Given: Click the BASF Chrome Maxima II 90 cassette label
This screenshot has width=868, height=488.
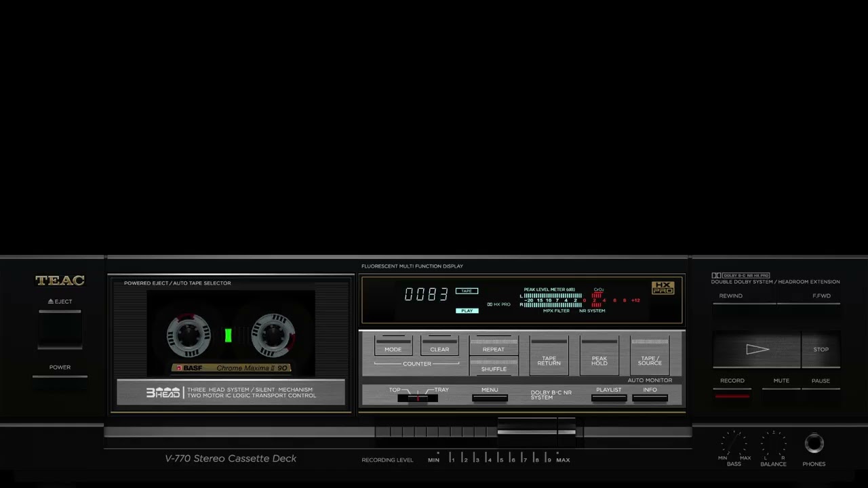Looking at the screenshot, I should 231,368.
